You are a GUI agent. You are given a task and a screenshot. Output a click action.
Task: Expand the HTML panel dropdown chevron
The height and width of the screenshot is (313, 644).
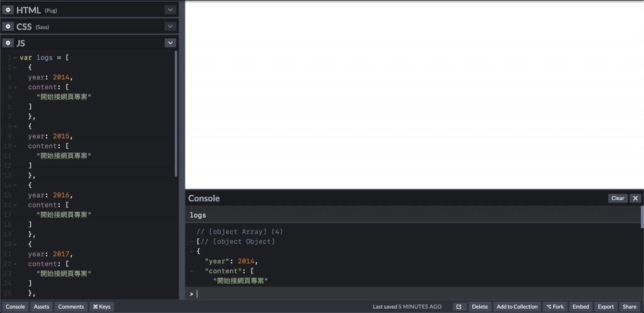(170, 10)
